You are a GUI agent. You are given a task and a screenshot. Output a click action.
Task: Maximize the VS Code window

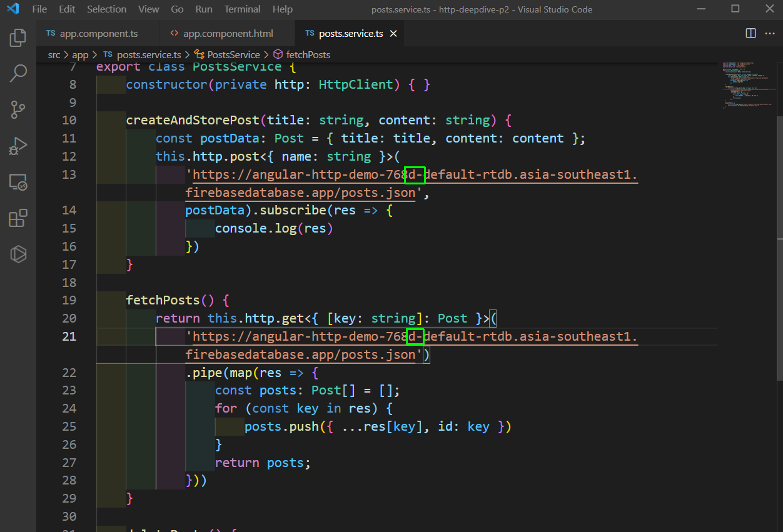[735, 9]
